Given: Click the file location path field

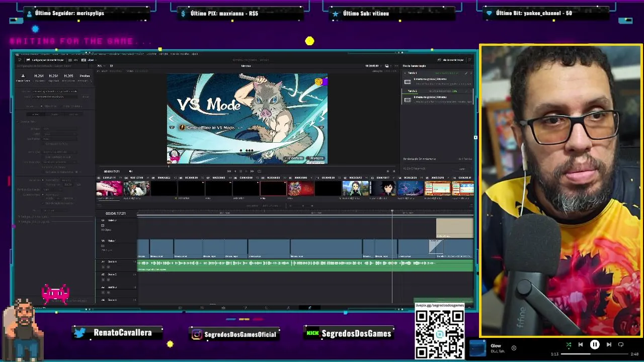Looking at the screenshot, I should (55, 97).
